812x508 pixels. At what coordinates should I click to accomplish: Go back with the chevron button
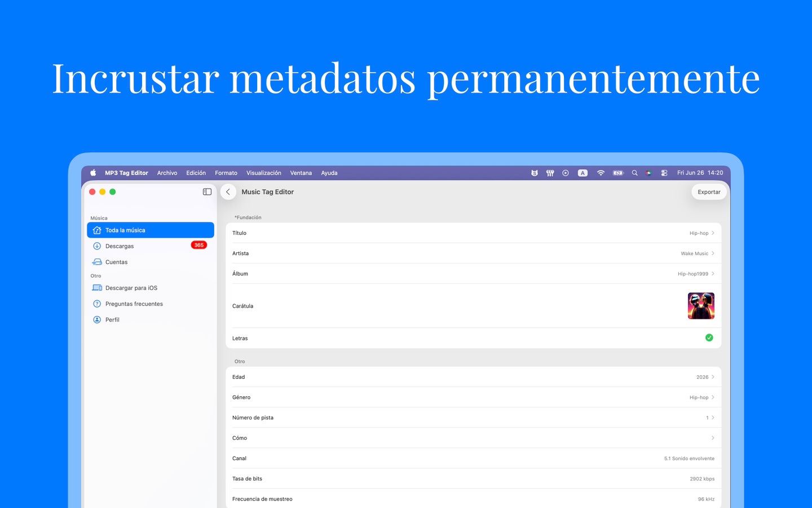[x=228, y=192]
